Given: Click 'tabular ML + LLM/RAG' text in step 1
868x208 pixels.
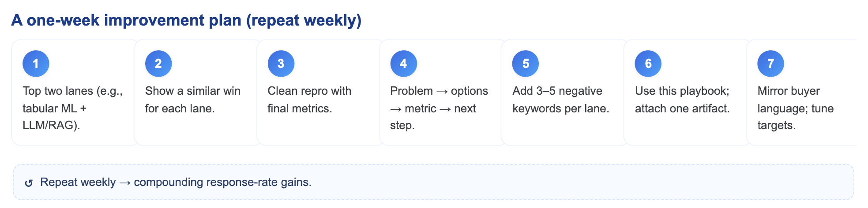Looking at the screenshot, I should click(55, 117).
